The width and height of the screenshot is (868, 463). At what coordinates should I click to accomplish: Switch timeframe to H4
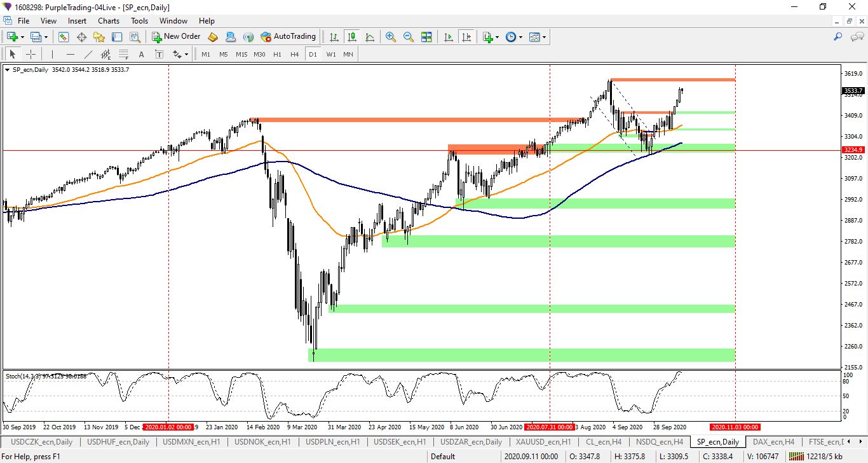295,55
